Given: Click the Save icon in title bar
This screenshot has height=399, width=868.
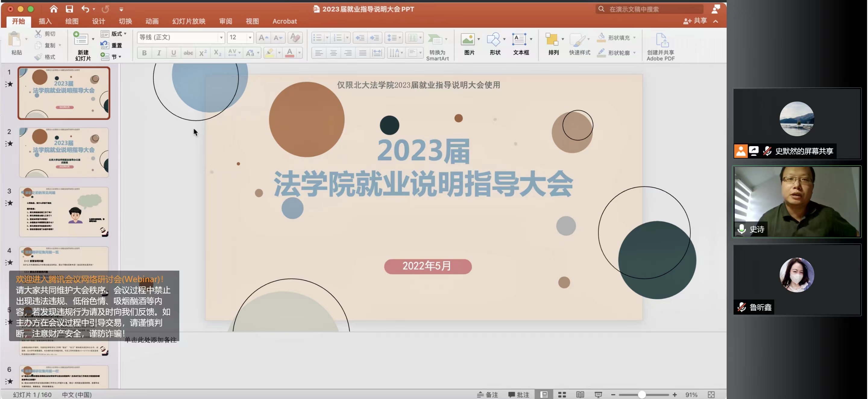Looking at the screenshot, I should pyautogui.click(x=69, y=9).
